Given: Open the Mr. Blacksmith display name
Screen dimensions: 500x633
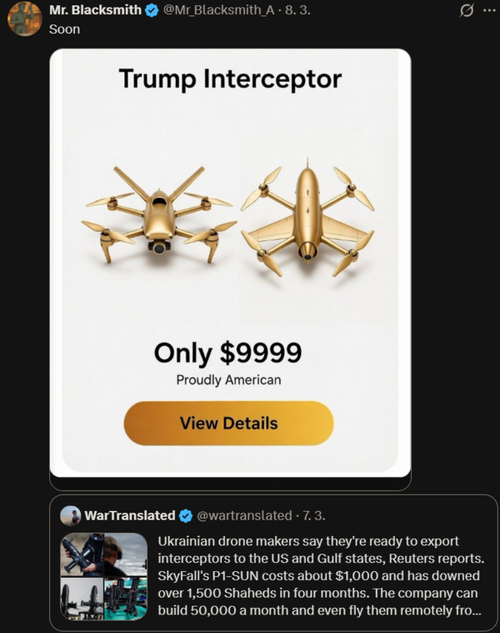Looking at the screenshot, I should click(95, 10).
